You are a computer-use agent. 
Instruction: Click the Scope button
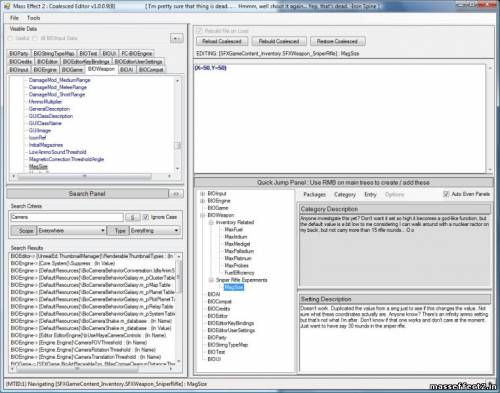point(24,231)
